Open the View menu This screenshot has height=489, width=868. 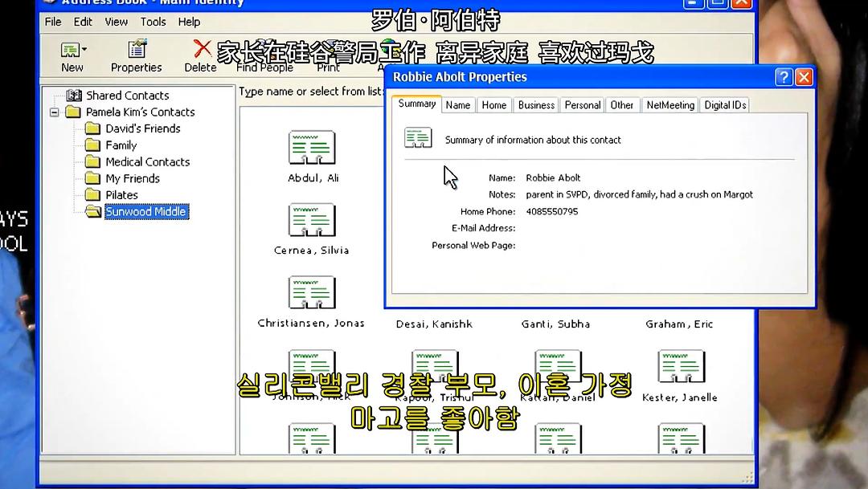tap(116, 22)
